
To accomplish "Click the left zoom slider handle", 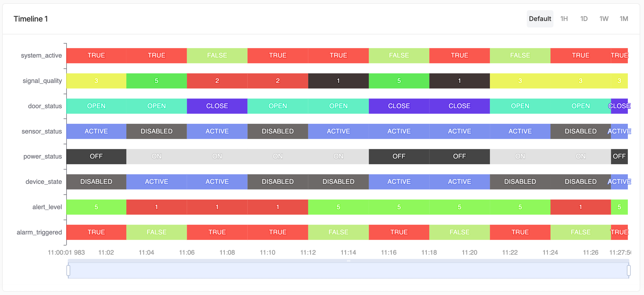I will coord(68,270).
